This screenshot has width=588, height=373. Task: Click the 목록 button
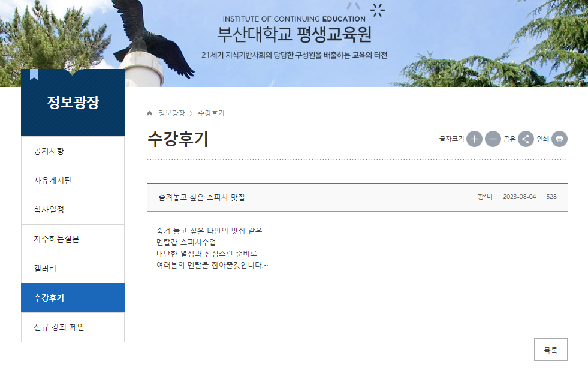click(550, 350)
